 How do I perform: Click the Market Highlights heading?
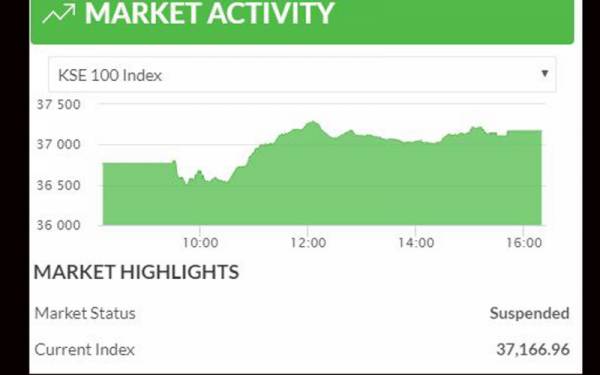136,272
